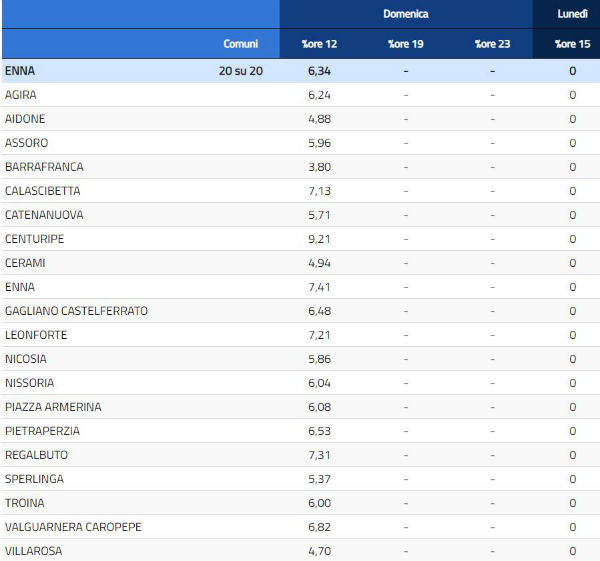The height and width of the screenshot is (561, 600).
Task: Select LEONFORTE in the list
Action: (x=36, y=335)
